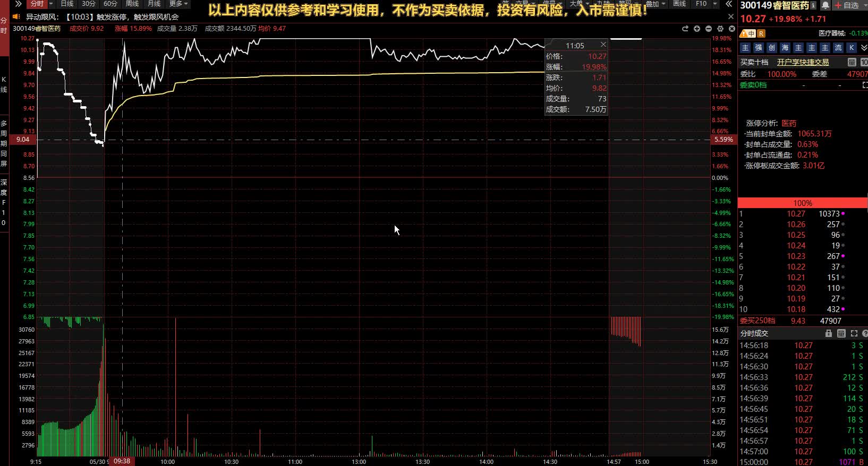Collapse the side panel with double-left chevron
The image size is (868, 466).
(x=729, y=4)
